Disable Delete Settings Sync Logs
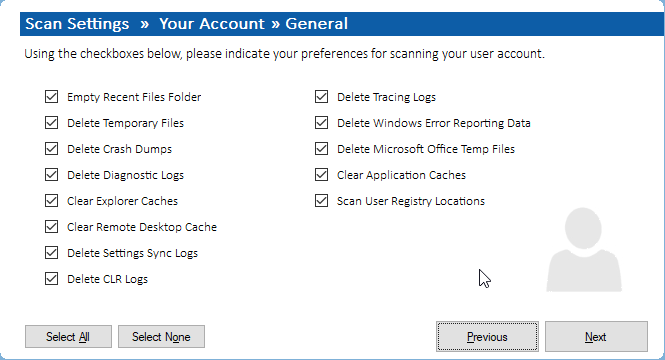The height and width of the screenshot is (360, 665). [51, 253]
